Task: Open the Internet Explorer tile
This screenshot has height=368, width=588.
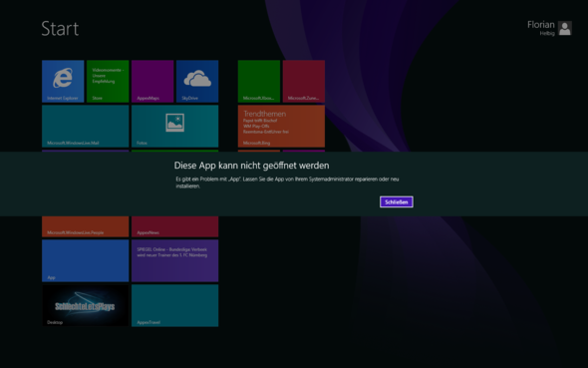Action: (x=63, y=81)
